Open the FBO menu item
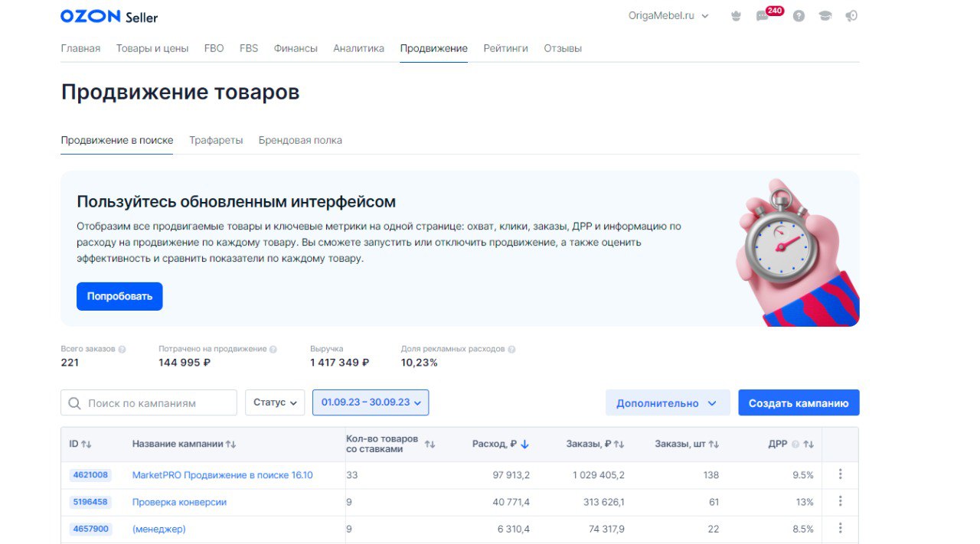This screenshot has height=544, width=980. [214, 48]
